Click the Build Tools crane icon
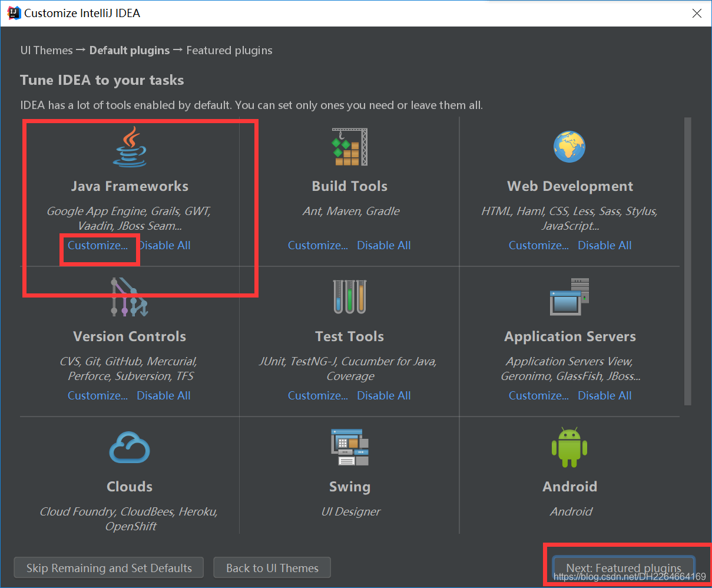Viewport: 712px width, 588px height. pos(349,147)
